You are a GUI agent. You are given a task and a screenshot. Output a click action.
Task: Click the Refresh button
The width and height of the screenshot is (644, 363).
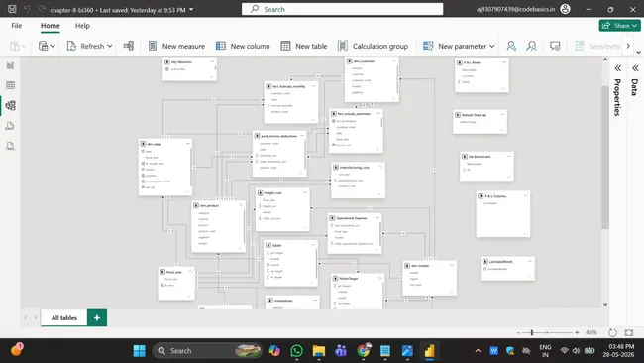[85, 46]
